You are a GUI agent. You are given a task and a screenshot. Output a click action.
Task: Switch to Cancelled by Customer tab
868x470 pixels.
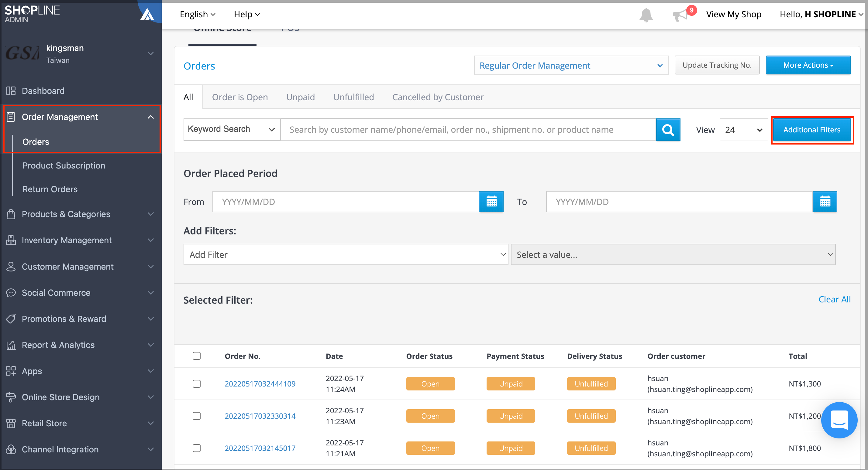pos(438,97)
